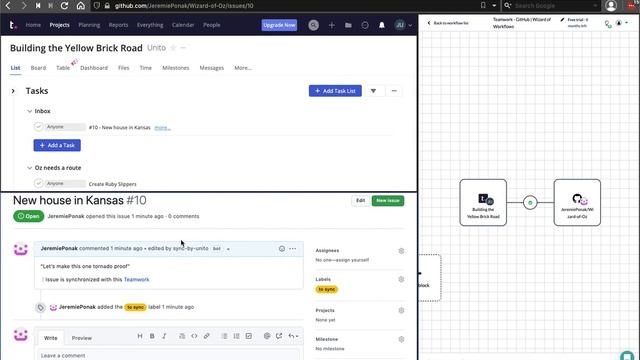640x360 pixels.
Task: Click the Teamwork logo icon
Action: 13,25
